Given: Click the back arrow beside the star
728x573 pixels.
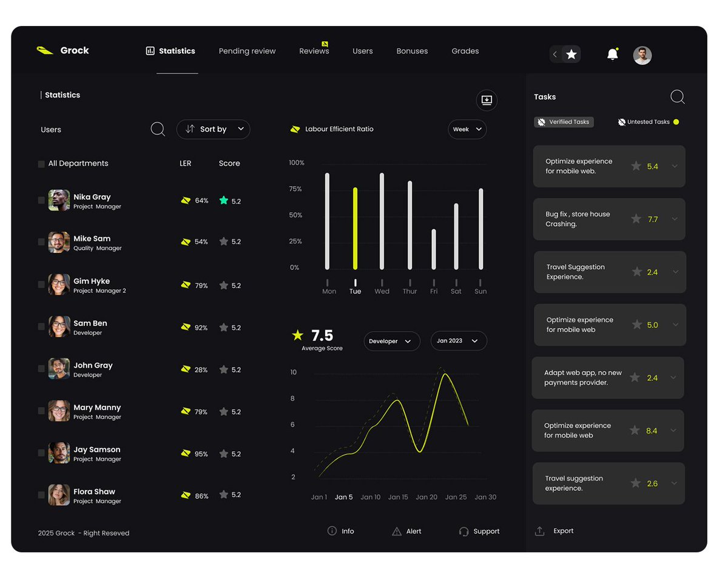Looking at the screenshot, I should [554, 55].
